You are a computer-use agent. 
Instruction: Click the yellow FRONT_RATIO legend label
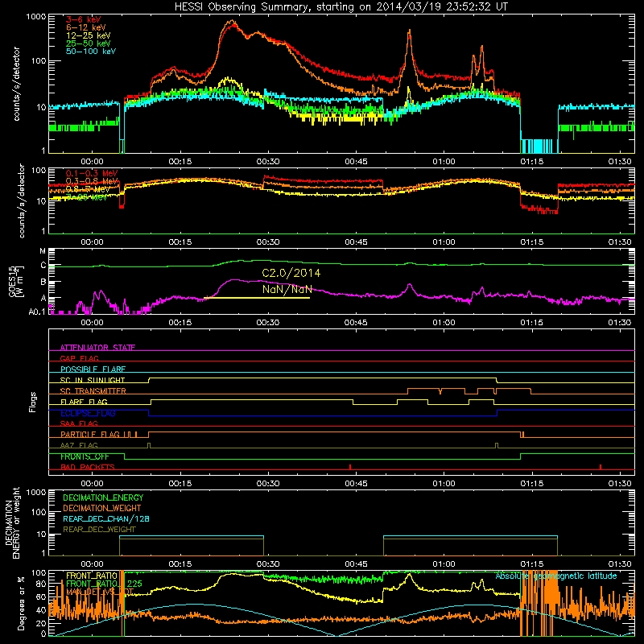pyautogui.click(x=92, y=576)
